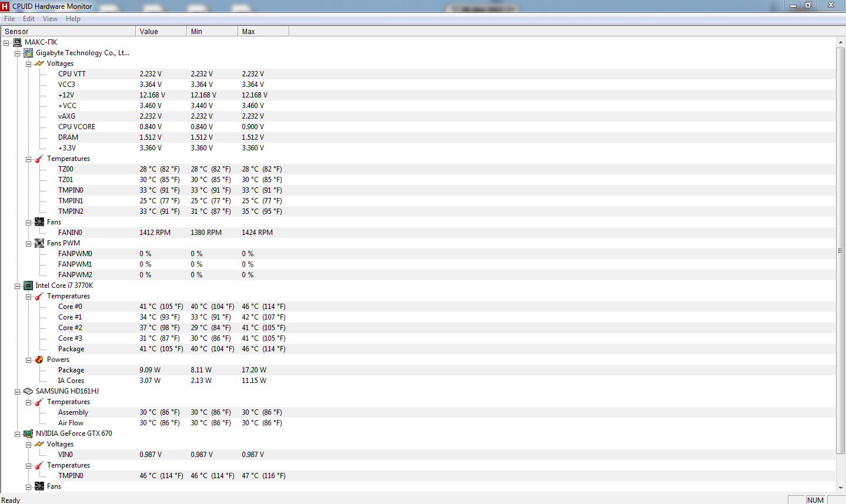The width and height of the screenshot is (846, 504).
Task: Collapse the Intel Core i7 3770K node
Action: (x=17, y=286)
